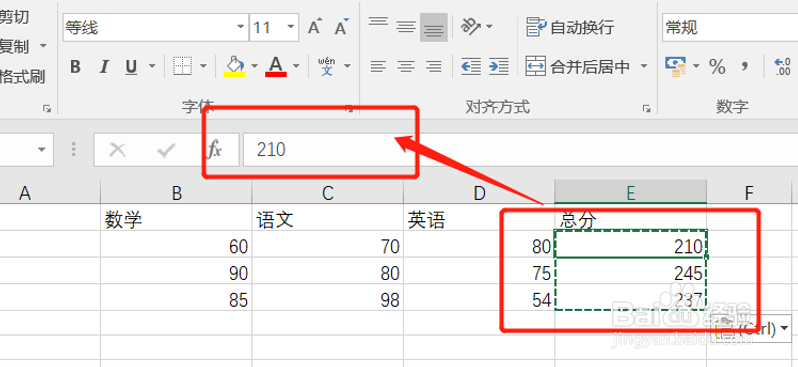798x367 pixels.
Task: Apply red font color
Action: pos(276,66)
